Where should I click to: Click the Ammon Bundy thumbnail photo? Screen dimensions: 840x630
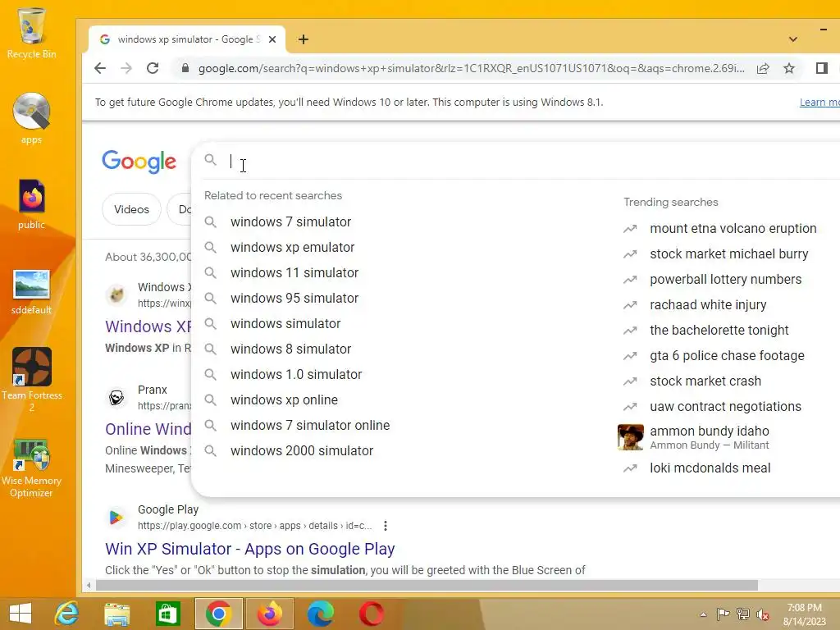631,437
